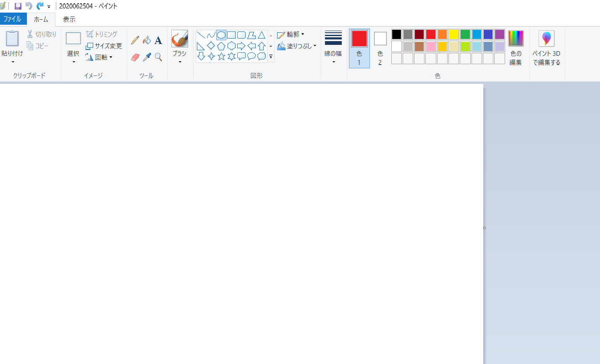Select the rectangle shape
600x364 pixels.
231,35
